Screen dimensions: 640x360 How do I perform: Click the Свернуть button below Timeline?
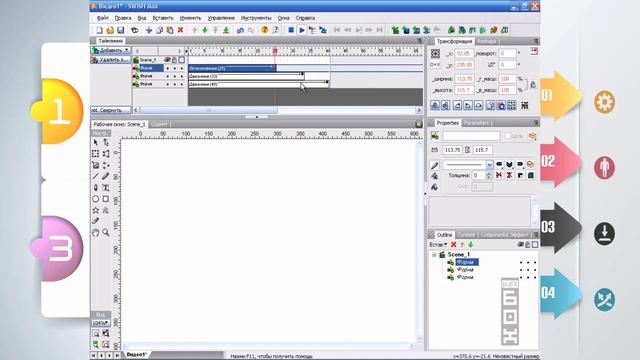(x=110, y=110)
